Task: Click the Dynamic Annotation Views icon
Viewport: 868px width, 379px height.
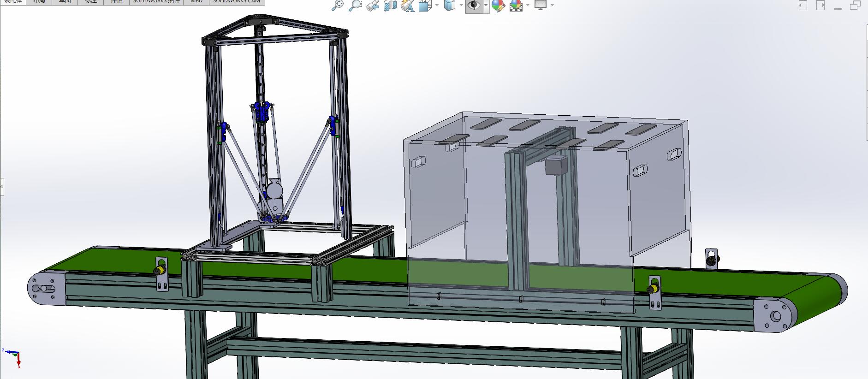Action: pos(408,6)
